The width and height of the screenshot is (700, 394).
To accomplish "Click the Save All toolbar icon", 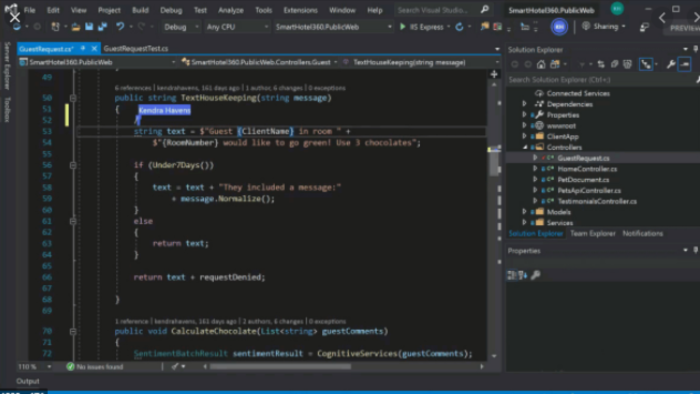I will pos(103,27).
